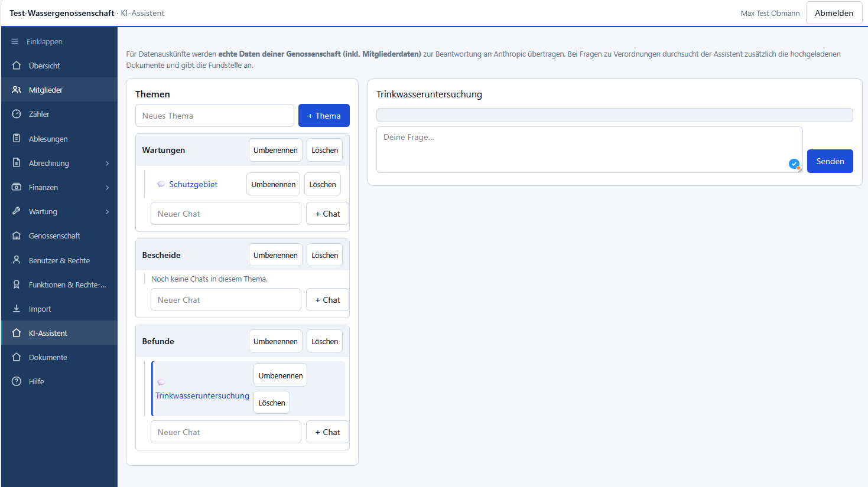This screenshot has height=487, width=868.
Task: Open Zähler menu item
Action: click(59, 114)
